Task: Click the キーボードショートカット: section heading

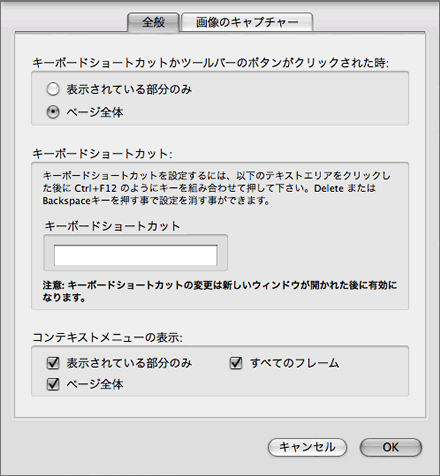Action: coord(102,154)
